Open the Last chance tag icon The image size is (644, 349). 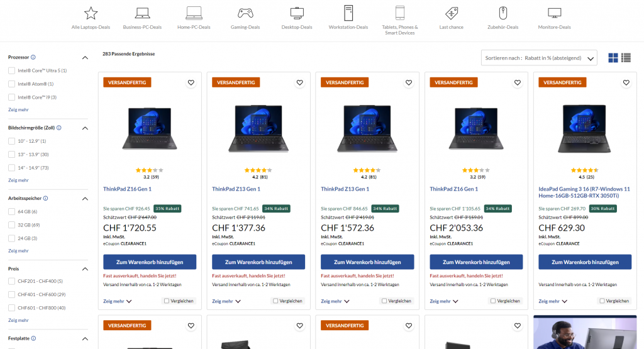(x=451, y=13)
